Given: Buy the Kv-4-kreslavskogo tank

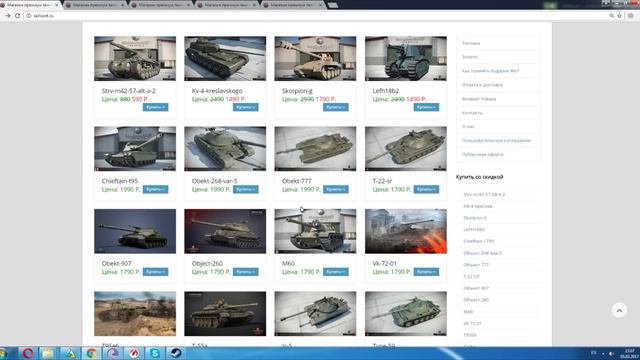Looking at the screenshot, I should (245, 107).
